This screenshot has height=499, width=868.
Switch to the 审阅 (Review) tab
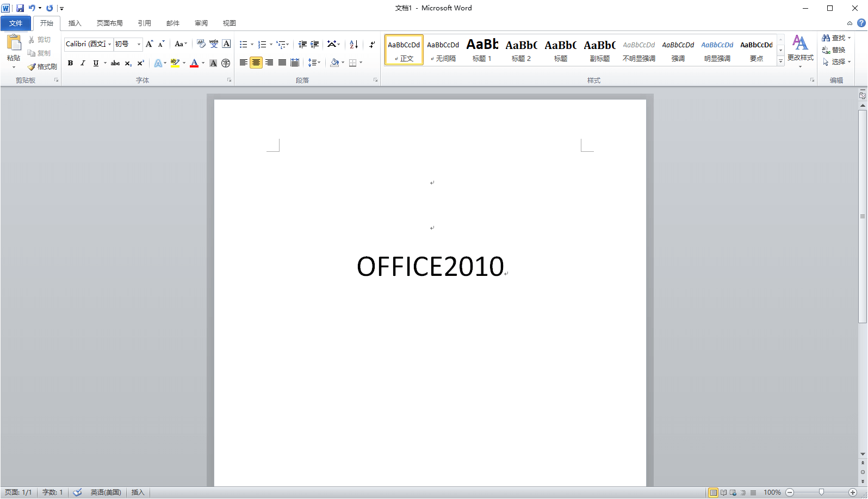(201, 23)
